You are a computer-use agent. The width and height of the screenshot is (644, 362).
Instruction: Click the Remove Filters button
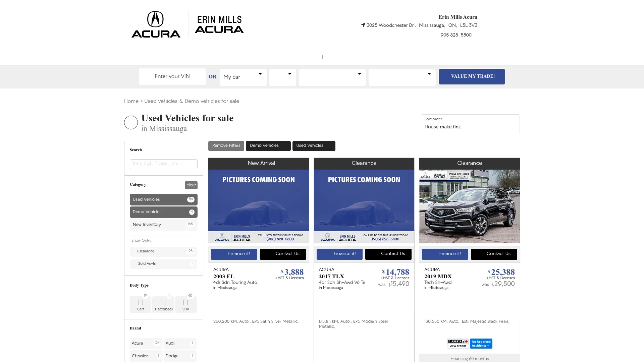point(226,146)
